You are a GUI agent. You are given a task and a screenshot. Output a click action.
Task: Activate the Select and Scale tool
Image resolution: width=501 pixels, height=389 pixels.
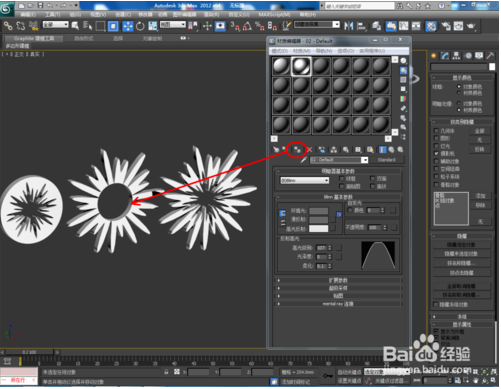pos(153,26)
